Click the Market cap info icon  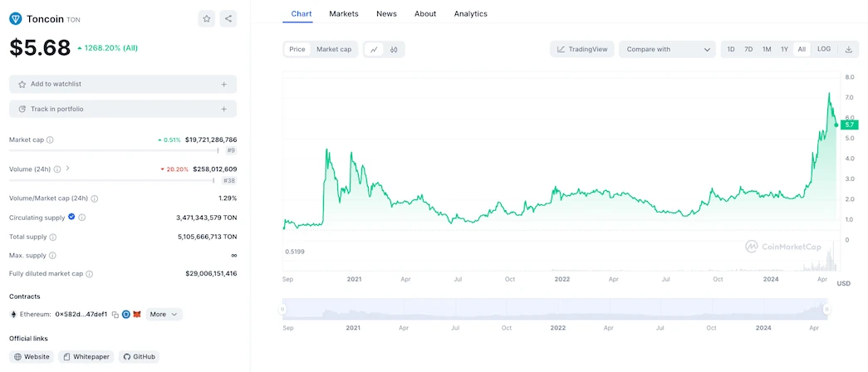click(50, 140)
